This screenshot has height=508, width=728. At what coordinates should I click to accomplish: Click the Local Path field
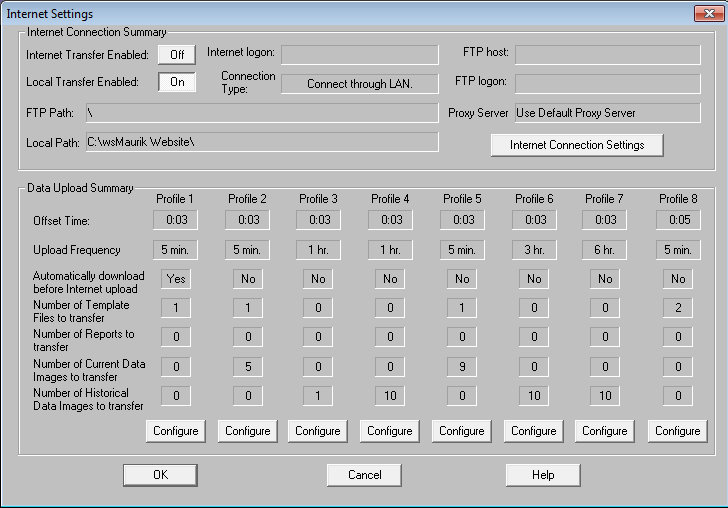point(262,142)
